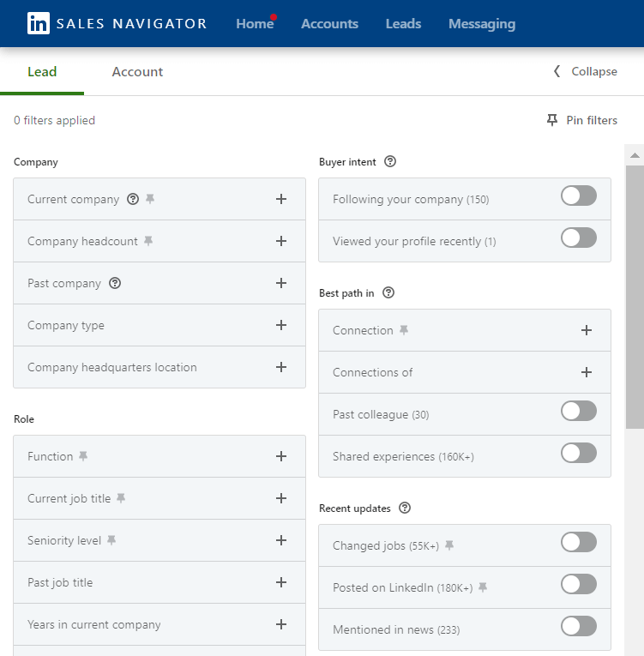
Task: Click 'Connections of' filter label
Action: tap(372, 372)
